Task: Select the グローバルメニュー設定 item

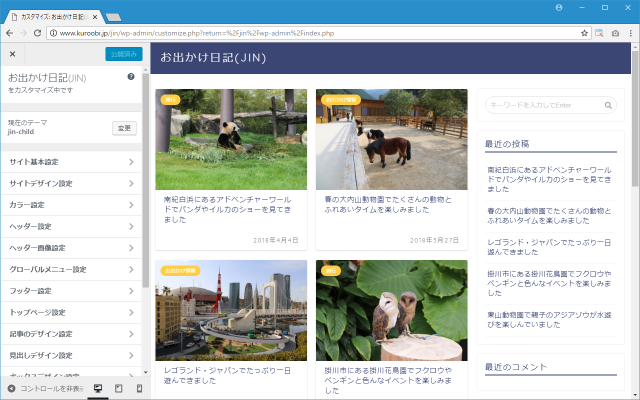Action: [71, 269]
